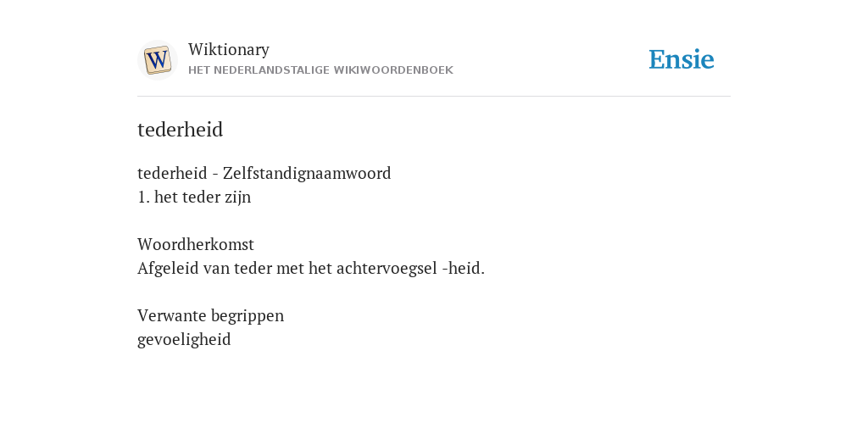Open the Ensie logo link

(x=682, y=59)
